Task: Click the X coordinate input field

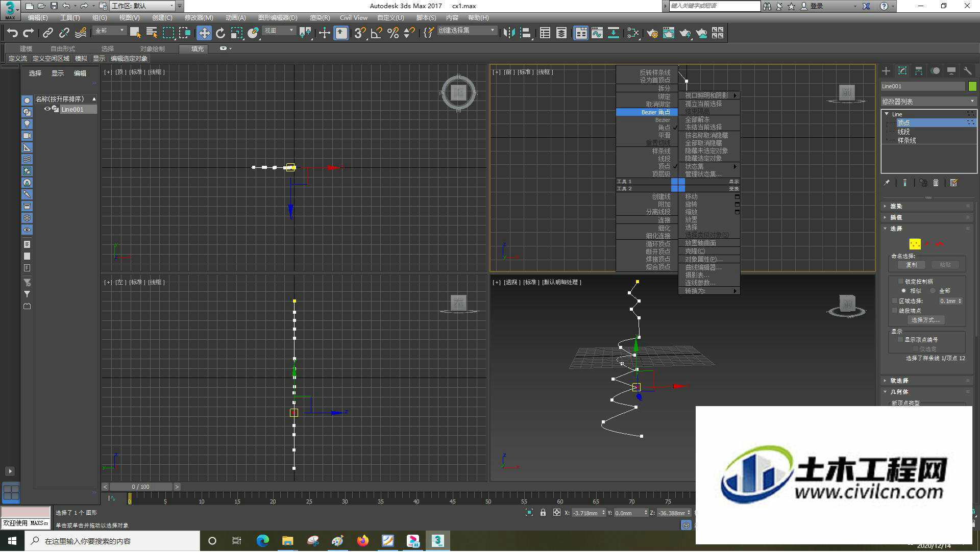Action: click(585, 513)
